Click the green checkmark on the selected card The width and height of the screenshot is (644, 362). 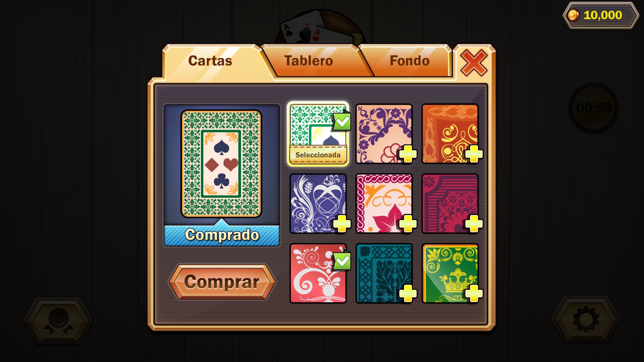click(342, 121)
